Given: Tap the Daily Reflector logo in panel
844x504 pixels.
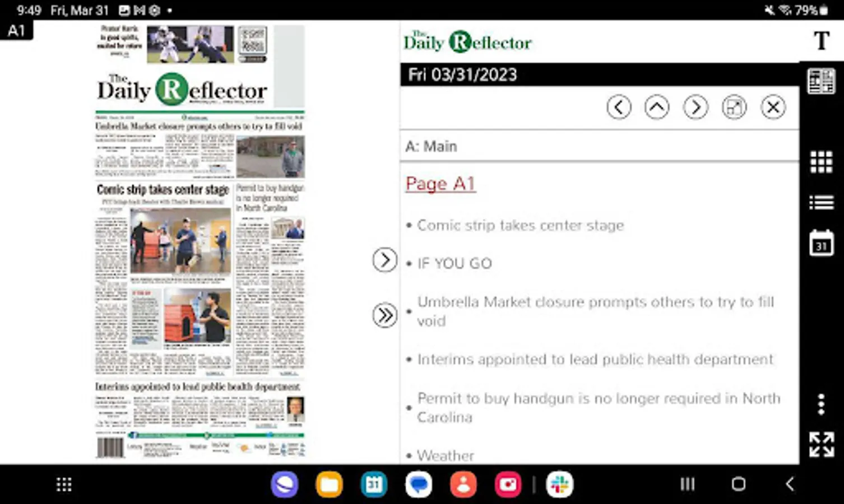Looking at the screenshot, I should [467, 41].
